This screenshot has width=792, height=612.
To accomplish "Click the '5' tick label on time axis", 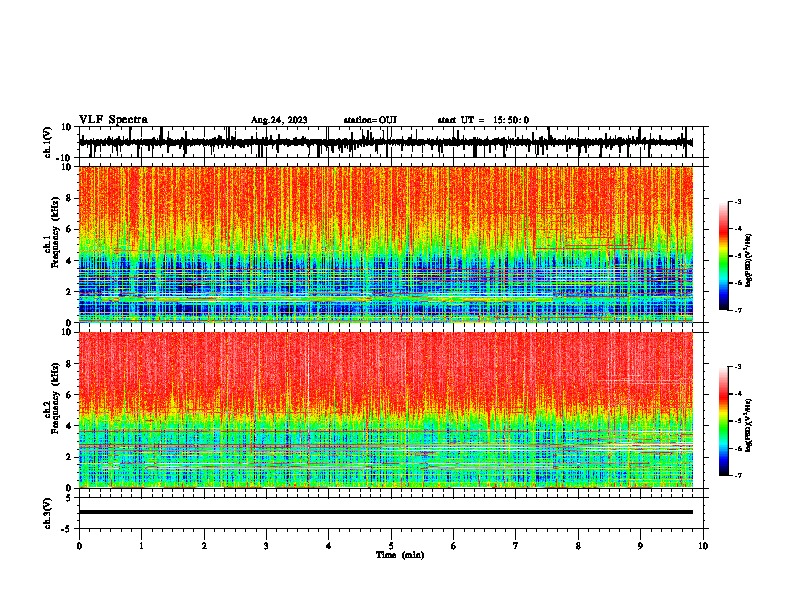I will [x=391, y=546].
